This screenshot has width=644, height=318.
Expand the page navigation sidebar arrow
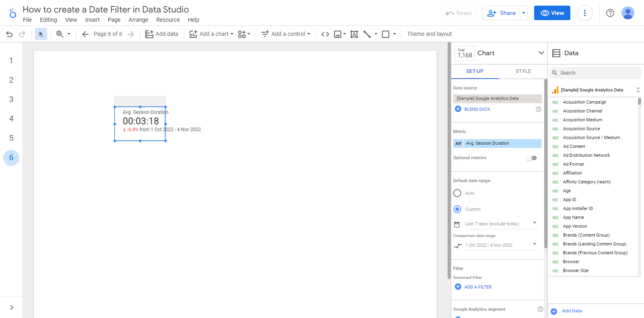[12, 308]
